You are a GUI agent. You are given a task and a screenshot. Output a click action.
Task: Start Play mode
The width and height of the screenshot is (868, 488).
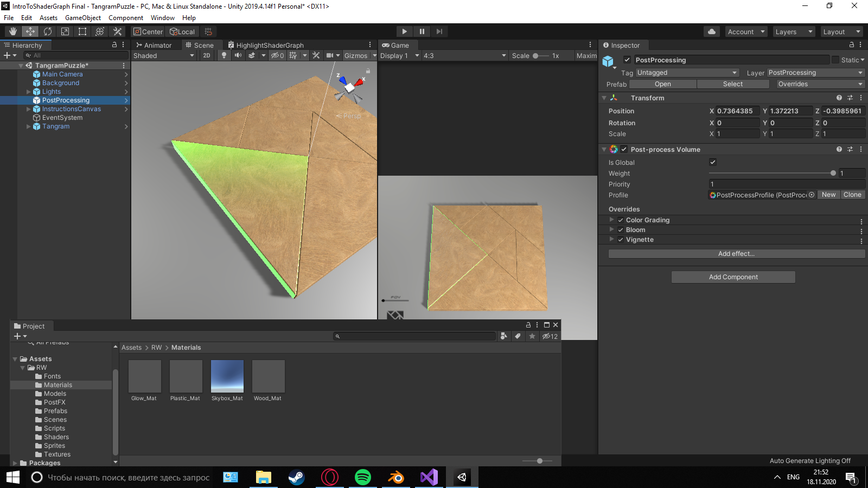[x=404, y=31]
